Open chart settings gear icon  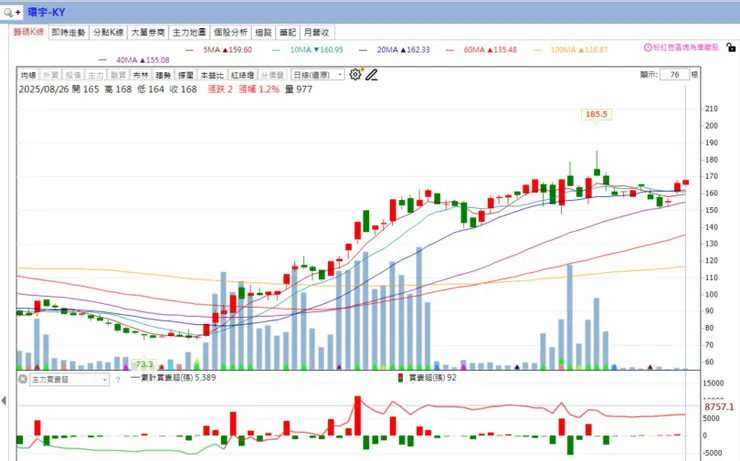[355, 75]
